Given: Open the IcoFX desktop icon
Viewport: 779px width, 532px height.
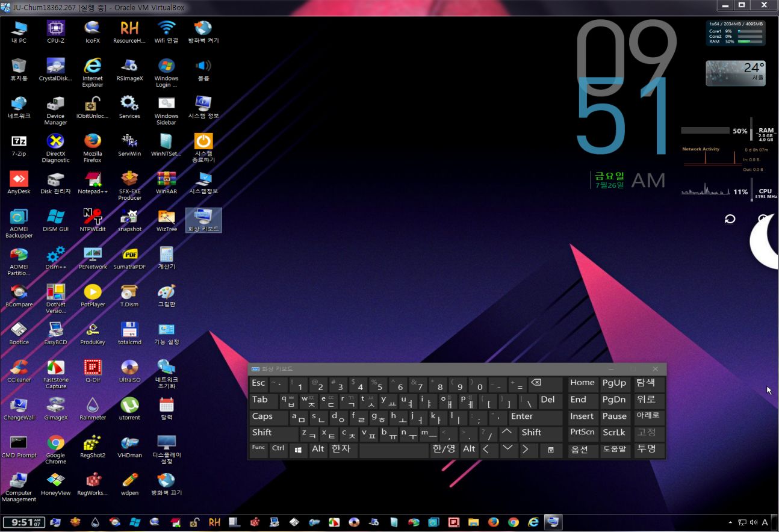Looking at the screenshot, I should (x=93, y=32).
